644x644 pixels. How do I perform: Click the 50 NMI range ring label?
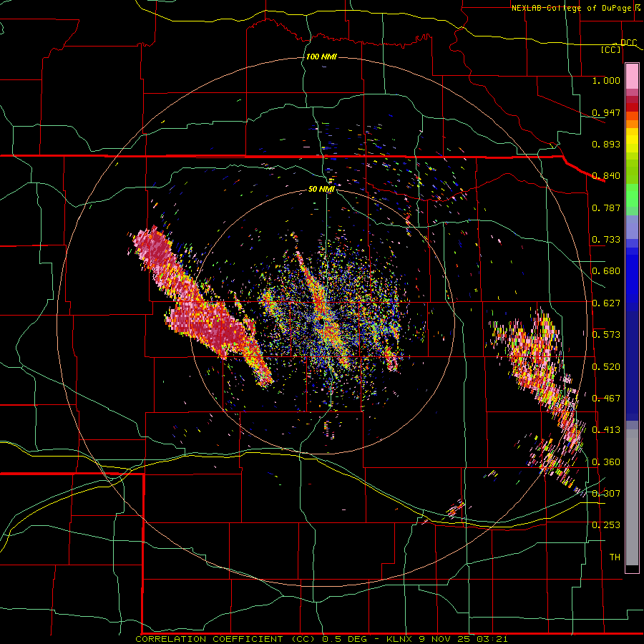(321, 189)
